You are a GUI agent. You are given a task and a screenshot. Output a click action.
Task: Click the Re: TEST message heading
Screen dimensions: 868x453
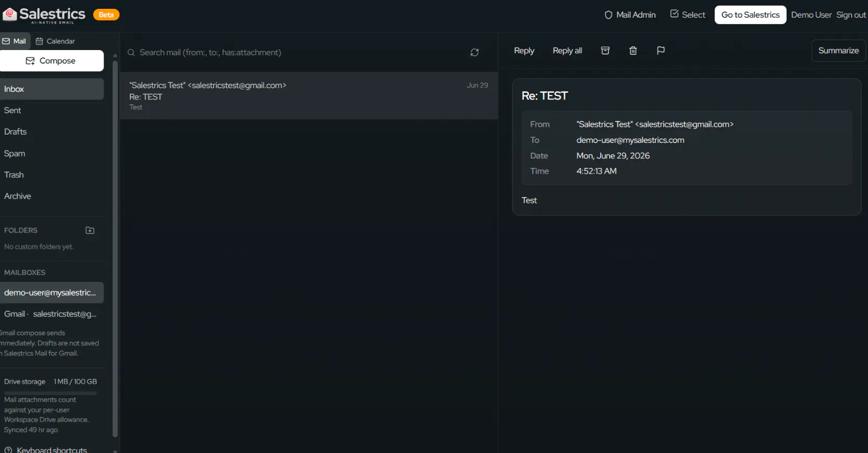point(544,96)
